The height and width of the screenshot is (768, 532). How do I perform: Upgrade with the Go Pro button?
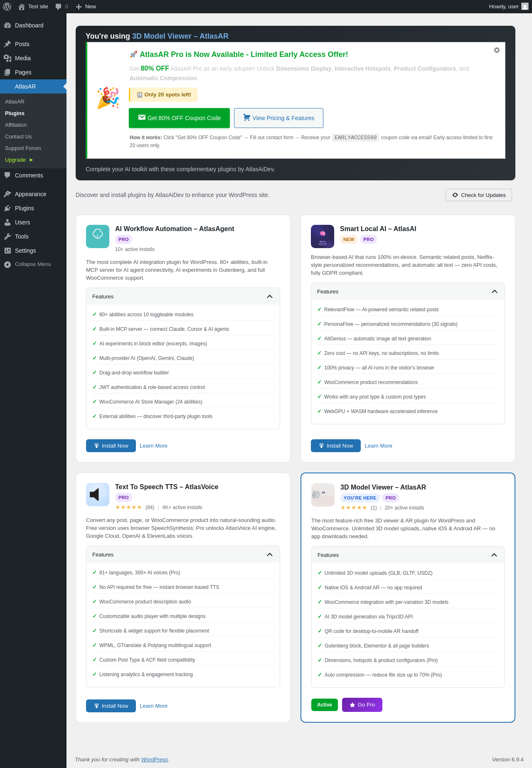(x=362, y=705)
